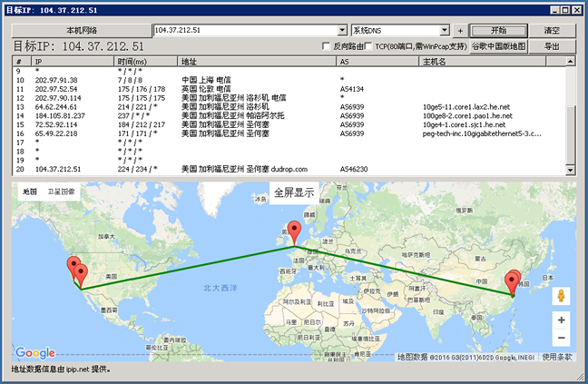588x384 pixels.
Task: Click the 本机网络 button
Action: pyautogui.click(x=81, y=30)
